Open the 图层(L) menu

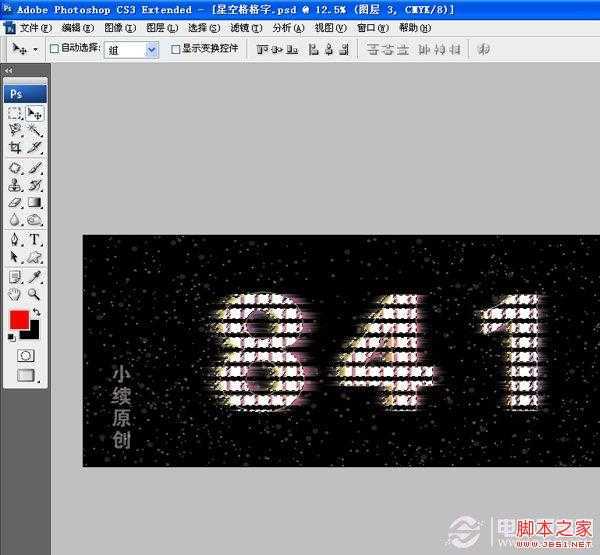click(x=162, y=28)
